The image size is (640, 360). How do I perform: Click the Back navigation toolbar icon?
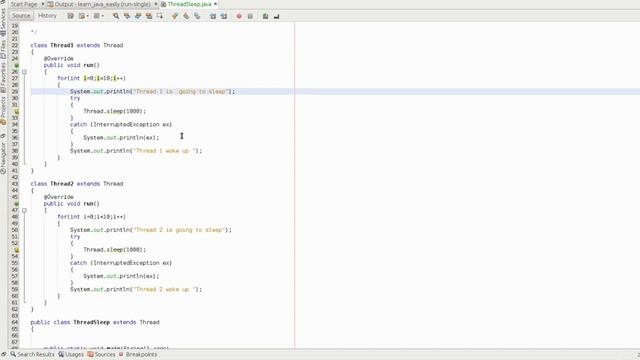(x=82, y=16)
